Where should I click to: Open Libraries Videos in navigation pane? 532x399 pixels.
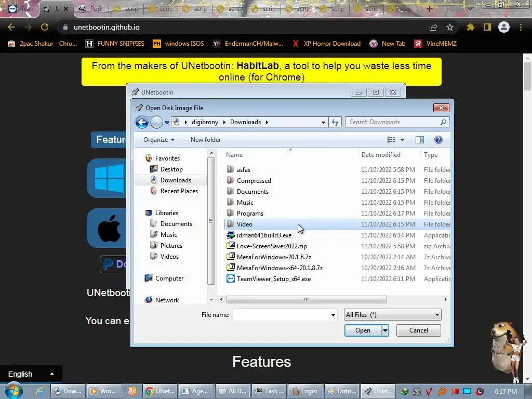tap(165, 256)
